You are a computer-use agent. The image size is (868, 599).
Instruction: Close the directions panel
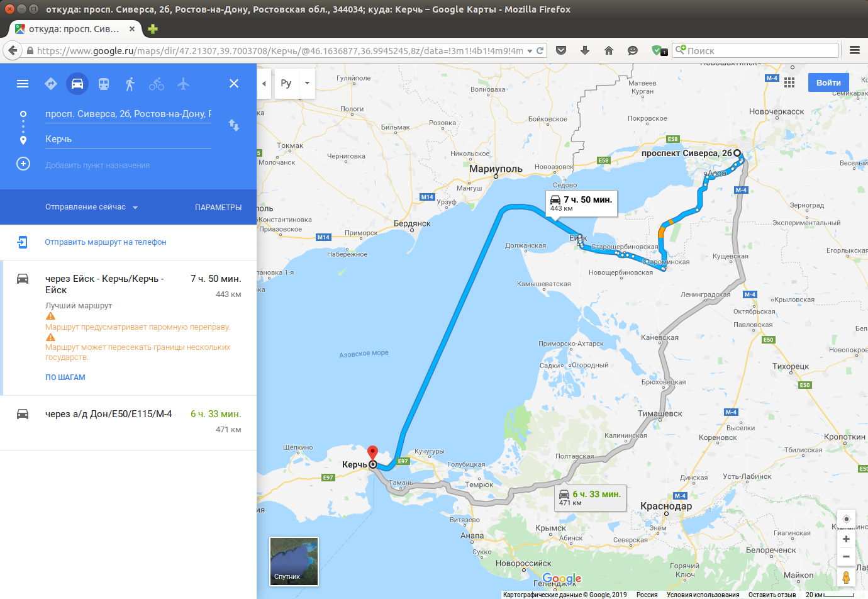pos(234,84)
